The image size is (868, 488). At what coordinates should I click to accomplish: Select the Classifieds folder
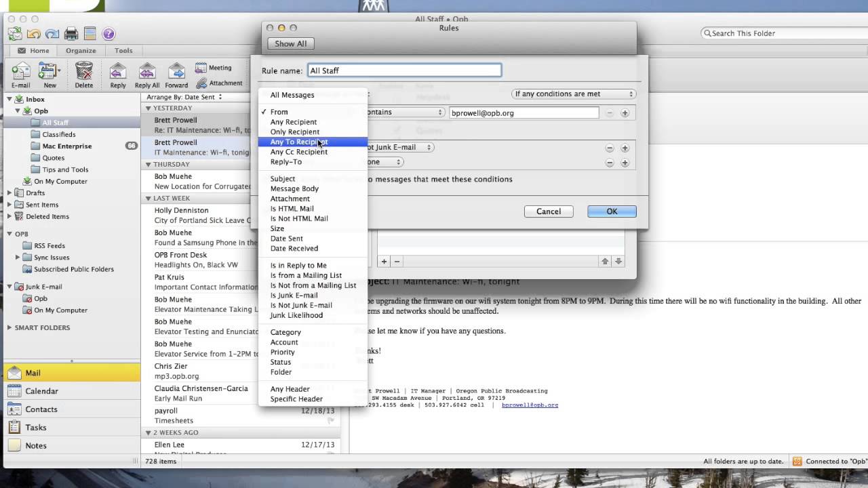coord(58,134)
